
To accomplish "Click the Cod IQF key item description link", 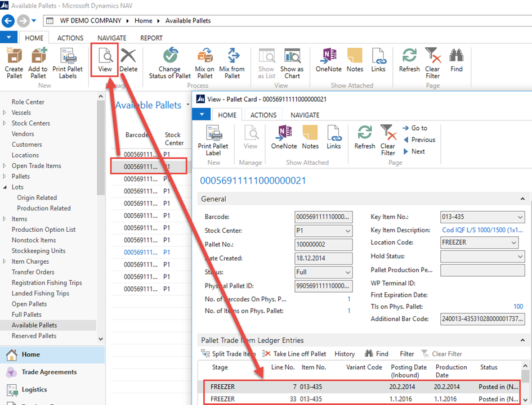I will point(482,231).
